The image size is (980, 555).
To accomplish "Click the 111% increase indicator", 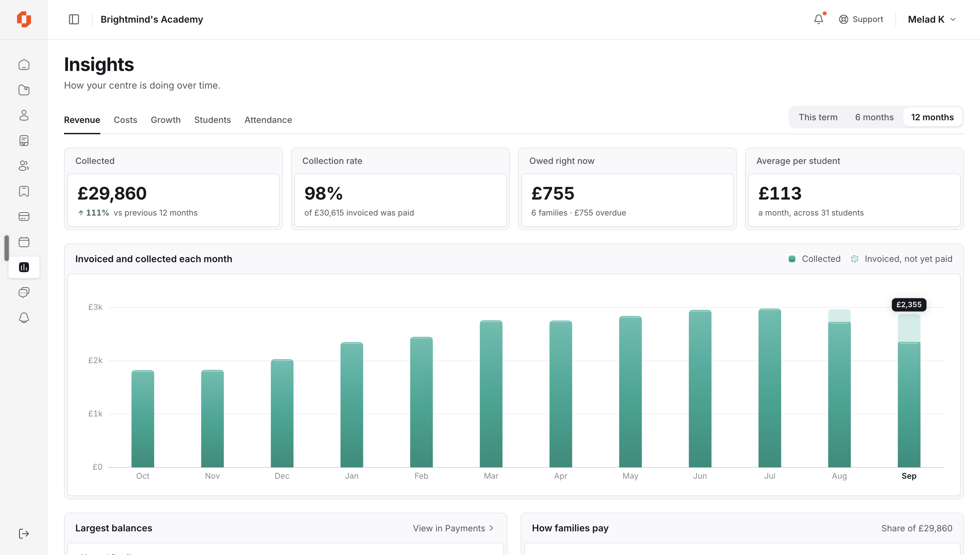I will pyautogui.click(x=93, y=213).
